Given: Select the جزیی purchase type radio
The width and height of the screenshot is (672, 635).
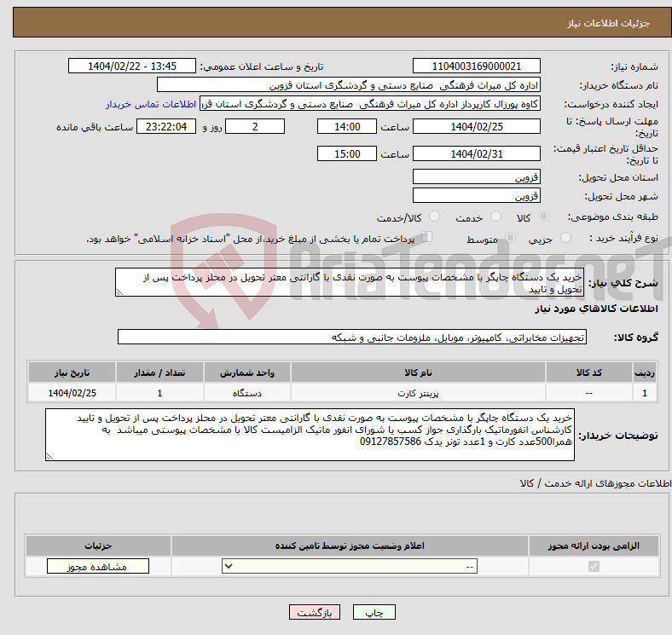Looking at the screenshot, I should 565,238.
